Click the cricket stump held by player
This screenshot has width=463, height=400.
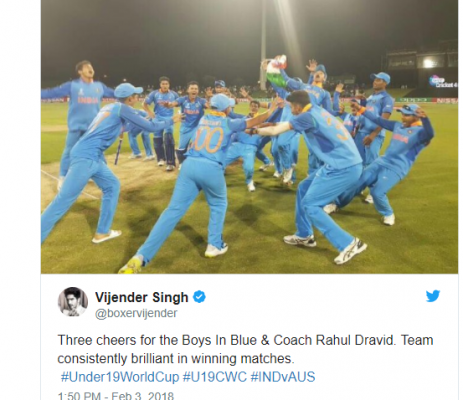click(118, 149)
